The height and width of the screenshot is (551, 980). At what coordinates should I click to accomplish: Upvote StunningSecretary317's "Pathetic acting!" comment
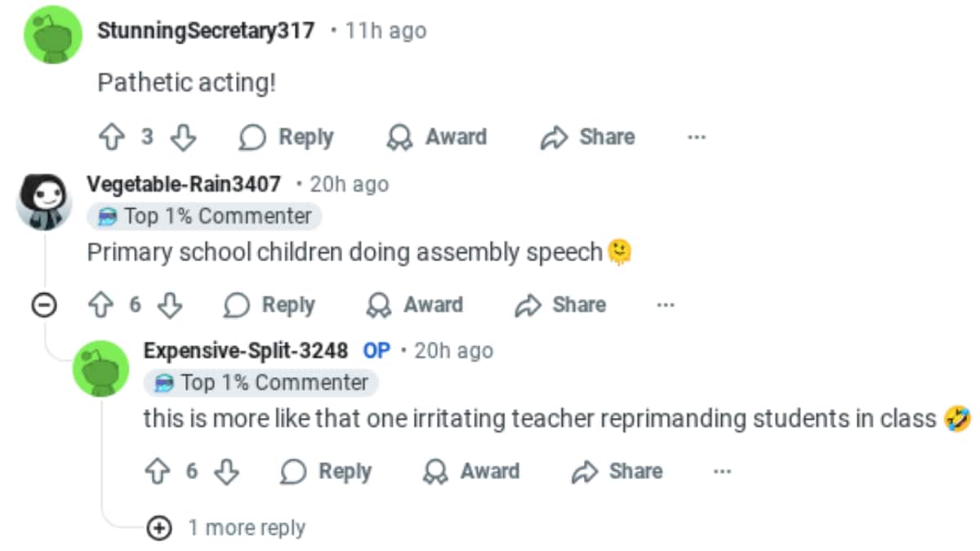[110, 138]
